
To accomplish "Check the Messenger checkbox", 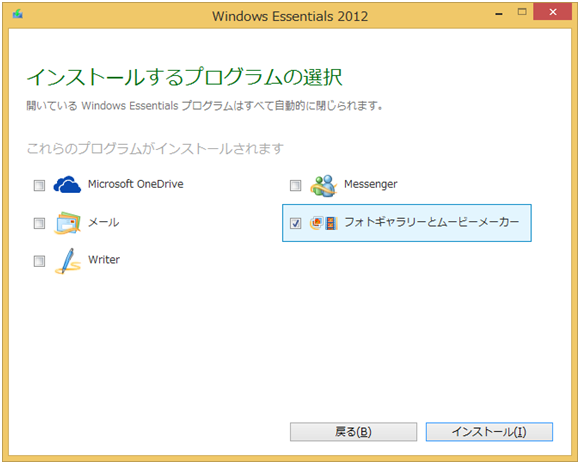I will tap(295, 185).
